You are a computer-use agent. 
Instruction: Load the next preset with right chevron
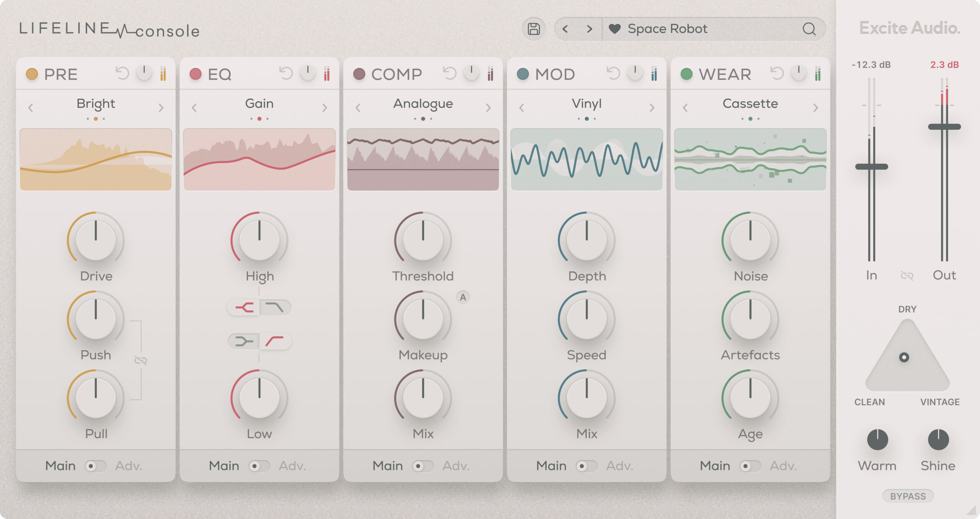(x=590, y=29)
